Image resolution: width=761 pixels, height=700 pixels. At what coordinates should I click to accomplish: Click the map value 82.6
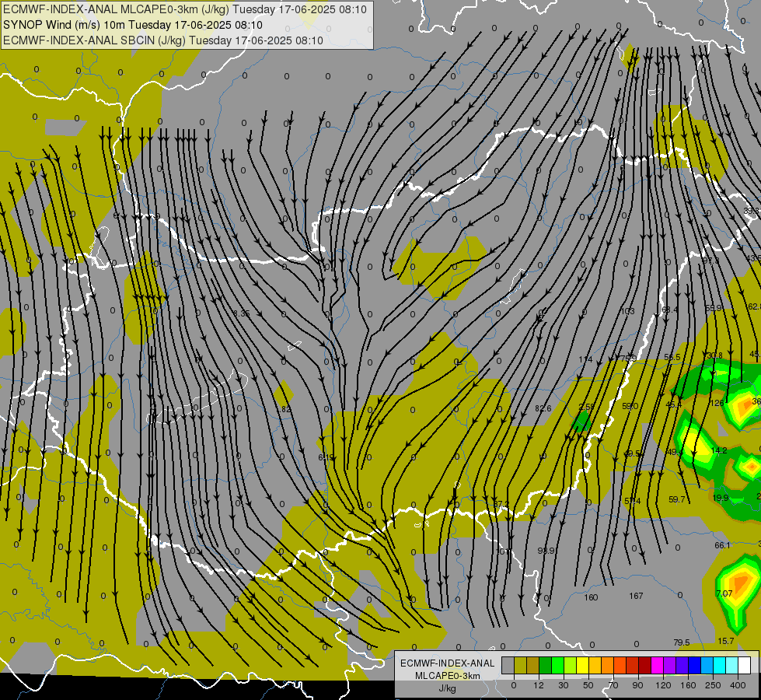click(x=543, y=408)
